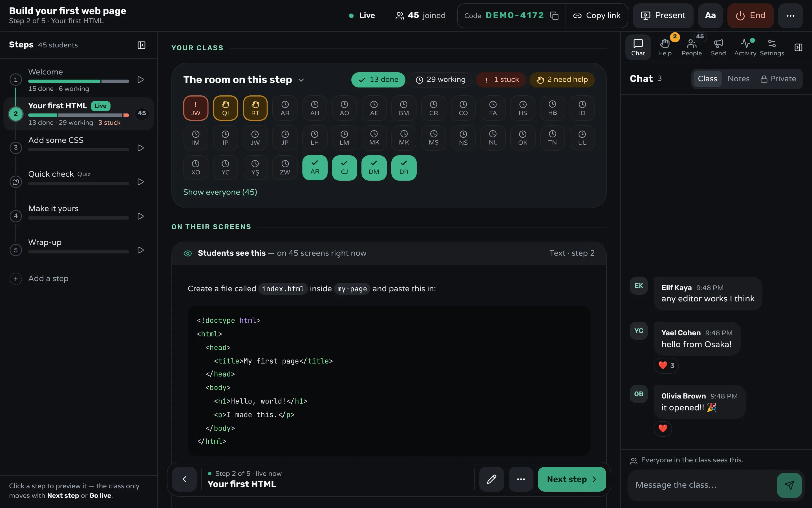This screenshot has height=508, width=812.
Task: Expand The room on this step dropdown
Action: click(301, 80)
